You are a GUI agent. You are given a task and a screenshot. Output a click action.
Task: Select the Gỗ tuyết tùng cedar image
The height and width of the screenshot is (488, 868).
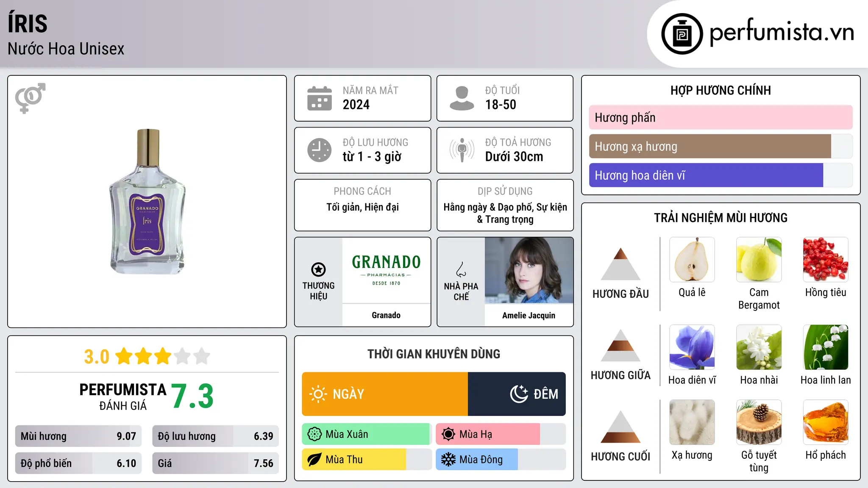(759, 422)
